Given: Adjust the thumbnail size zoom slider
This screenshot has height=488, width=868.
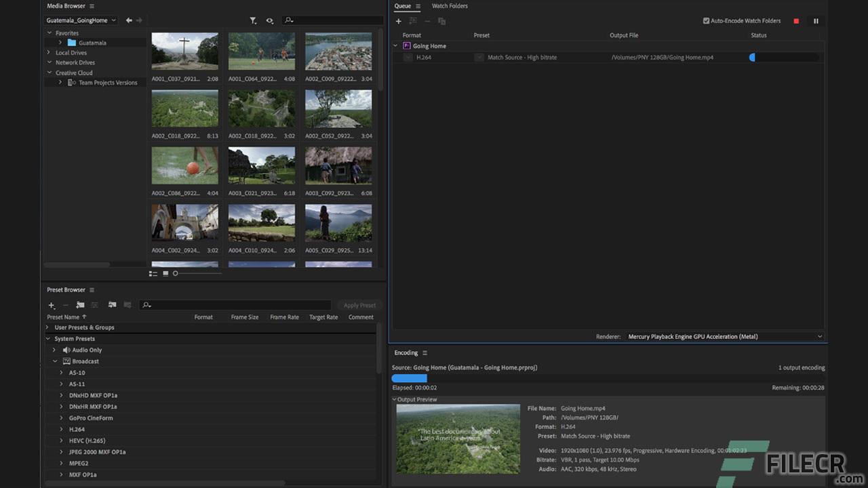Looking at the screenshot, I should point(175,273).
